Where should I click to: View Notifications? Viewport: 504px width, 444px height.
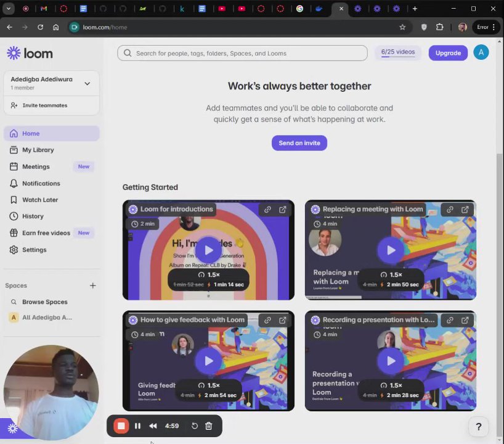51,183
